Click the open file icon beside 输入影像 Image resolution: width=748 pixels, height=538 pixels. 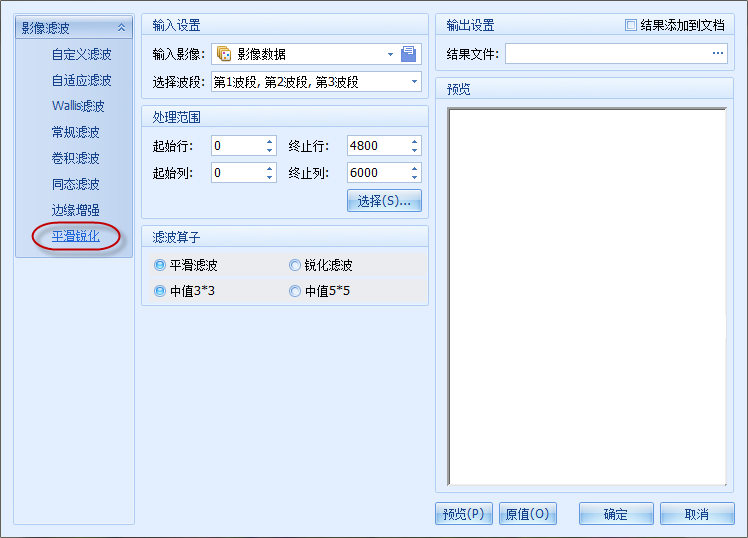(408, 54)
